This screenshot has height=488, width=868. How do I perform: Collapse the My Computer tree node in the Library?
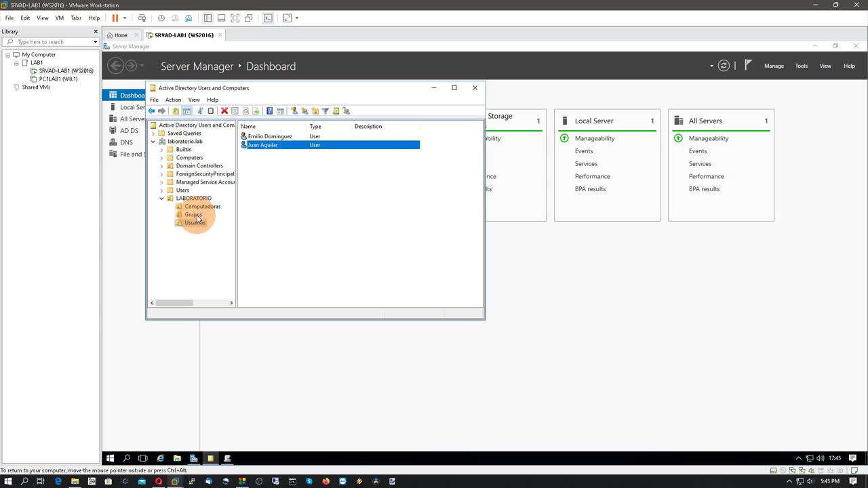pos(8,55)
